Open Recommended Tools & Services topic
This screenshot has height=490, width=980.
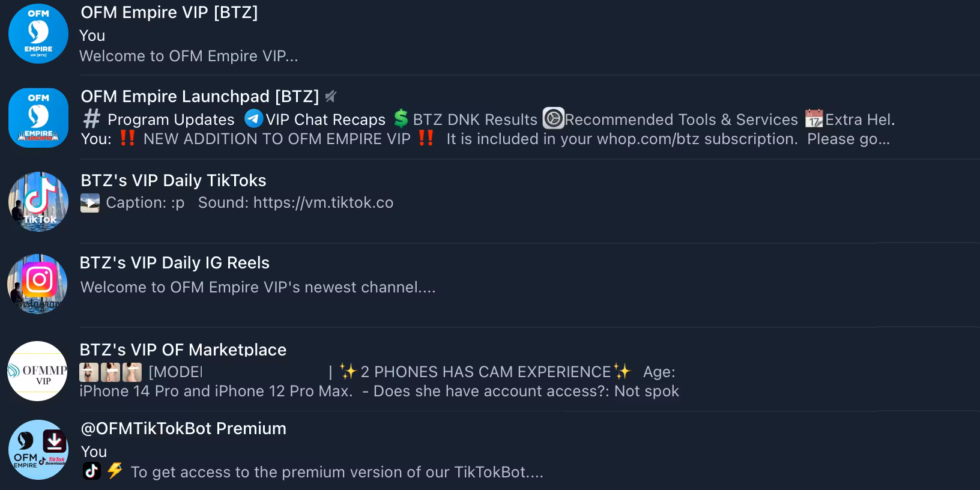(x=671, y=119)
